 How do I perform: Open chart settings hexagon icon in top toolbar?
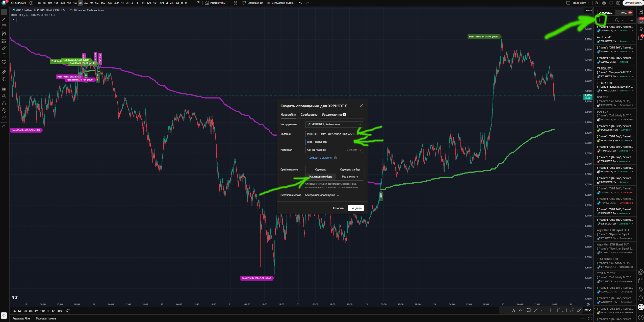point(604,3)
